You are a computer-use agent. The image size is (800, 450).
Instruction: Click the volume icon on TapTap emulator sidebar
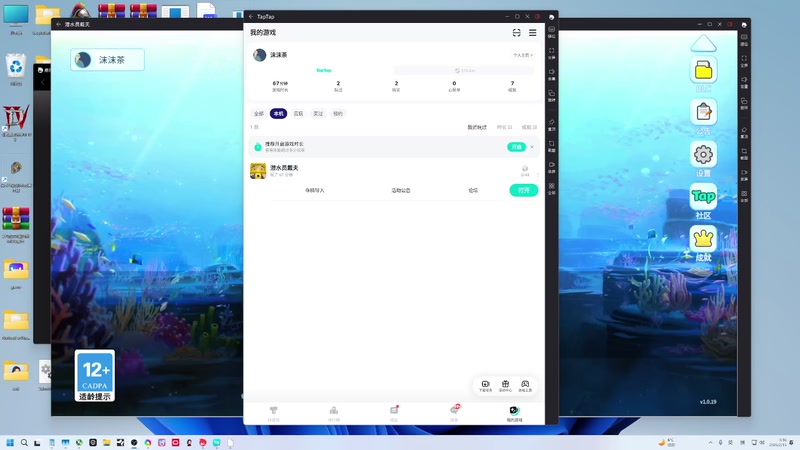coord(552,74)
